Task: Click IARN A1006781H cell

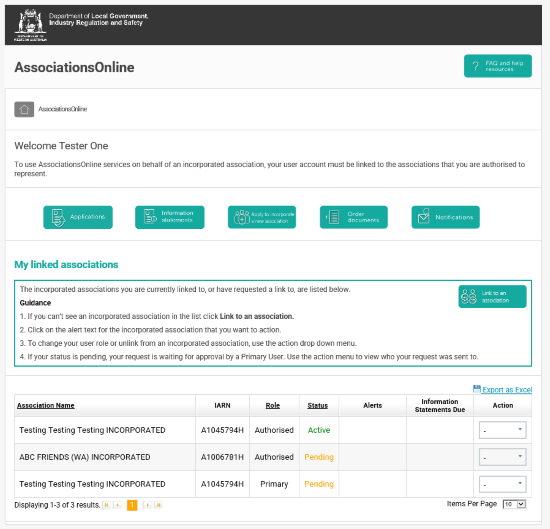Action: pyautogui.click(x=222, y=457)
